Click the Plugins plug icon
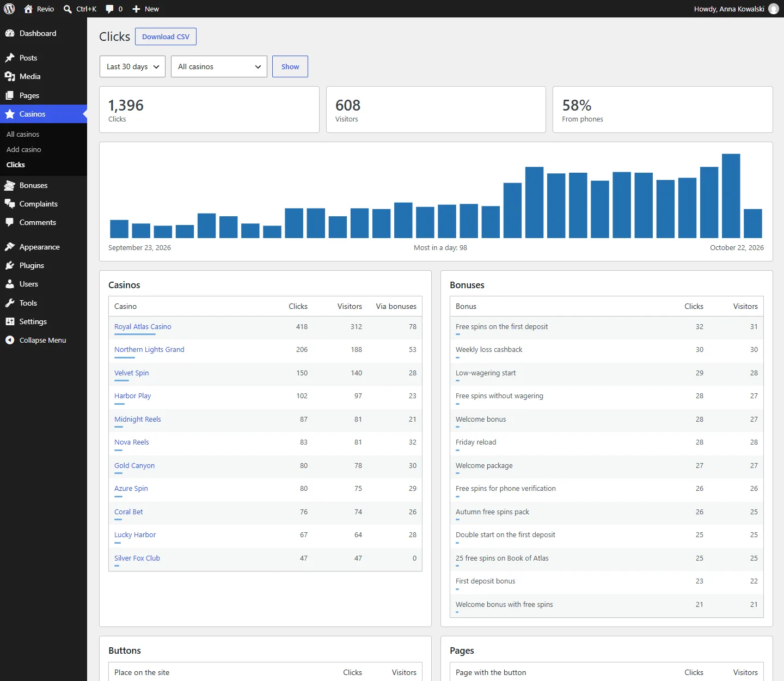 pyautogui.click(x=10, y=265)
